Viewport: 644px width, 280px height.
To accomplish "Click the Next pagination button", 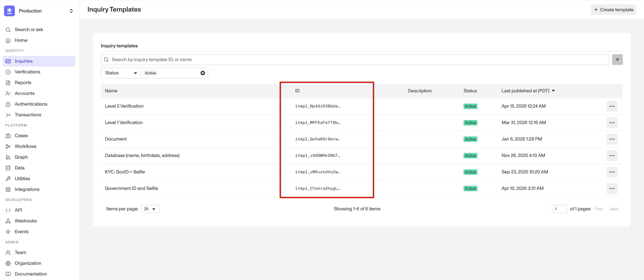I will point(614,209).
